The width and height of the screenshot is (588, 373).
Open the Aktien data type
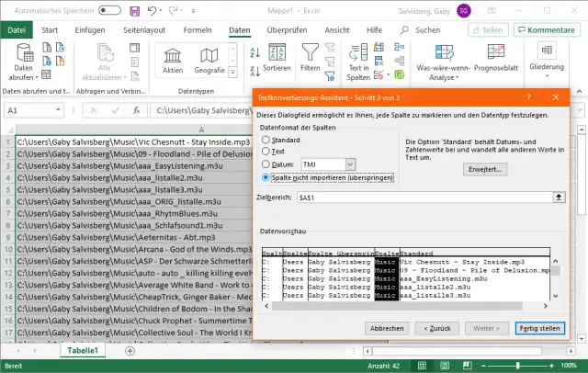point(173,61)
